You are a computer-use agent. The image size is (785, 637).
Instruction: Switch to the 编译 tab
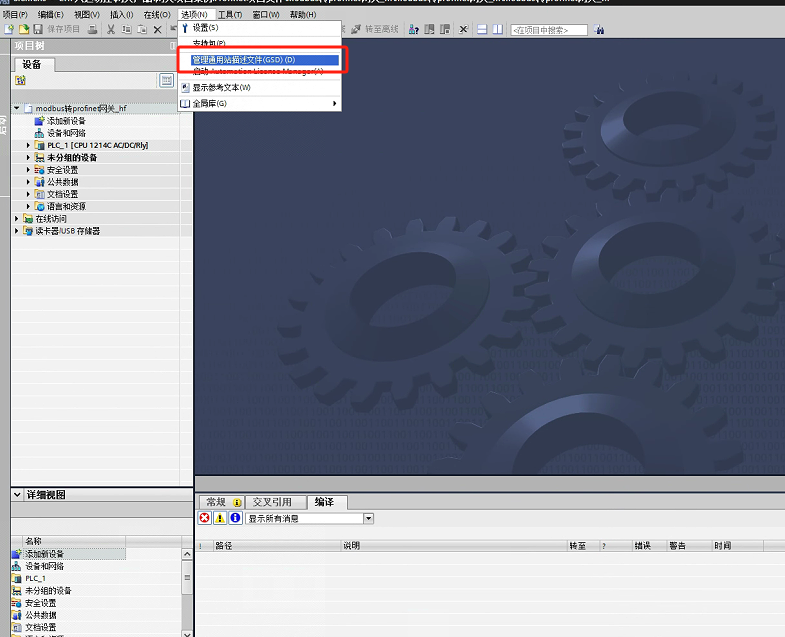(327, 502)
